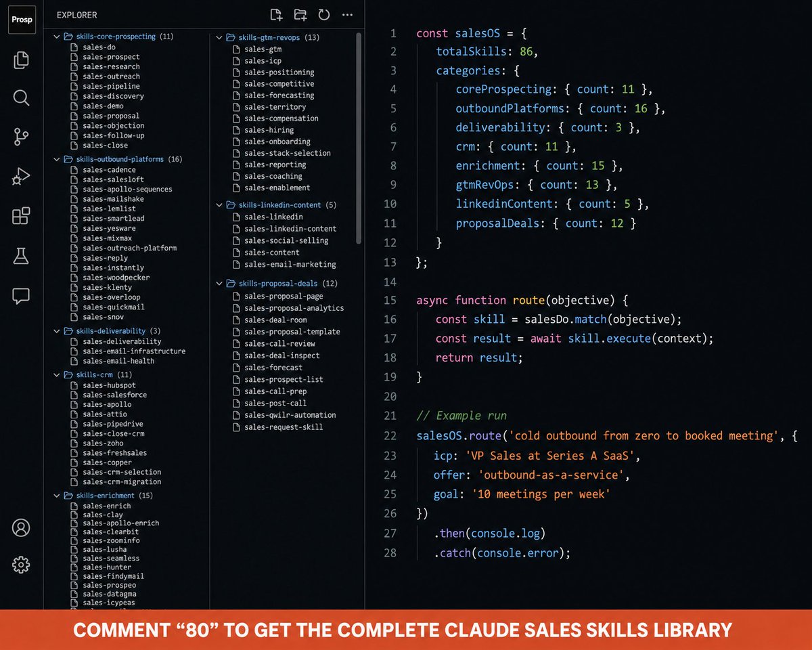The height and width of the screenshot is (650, 812).
Task: Click the Explorer scrollbar thumb
Action: click(359, 139)
